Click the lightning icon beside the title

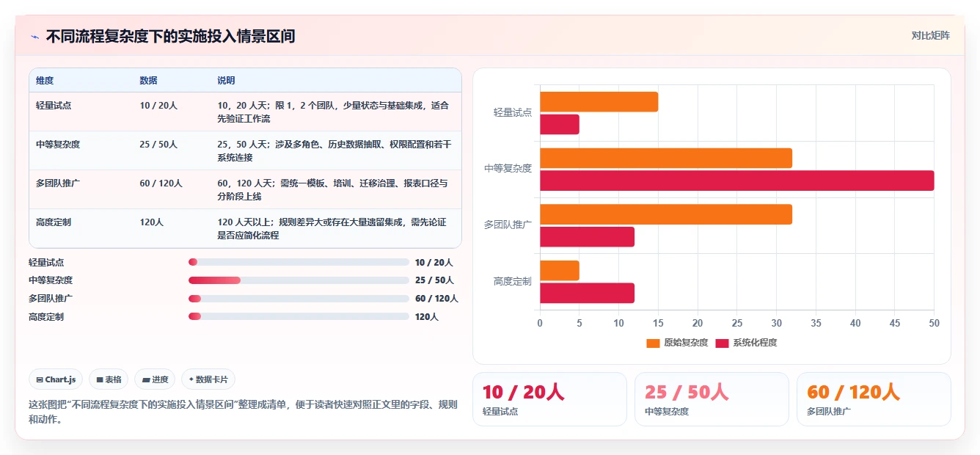pyautogui.click(x=35, y=37)
